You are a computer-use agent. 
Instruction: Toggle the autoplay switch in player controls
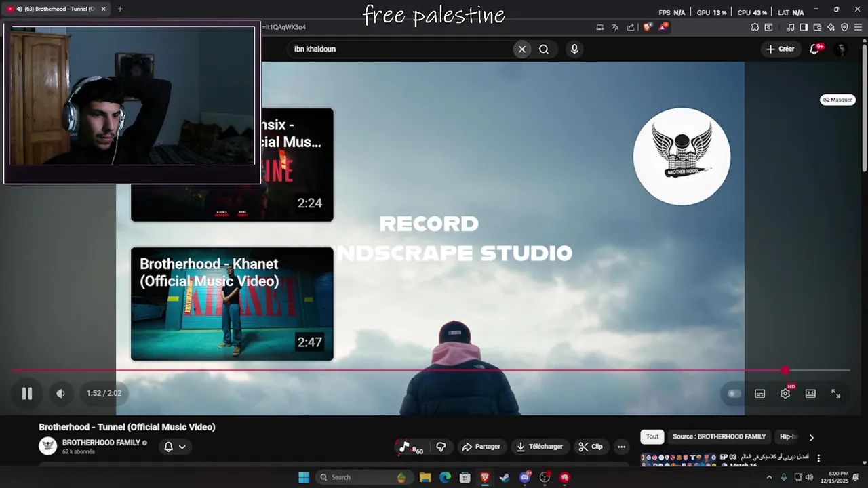(x=734, y=393)
